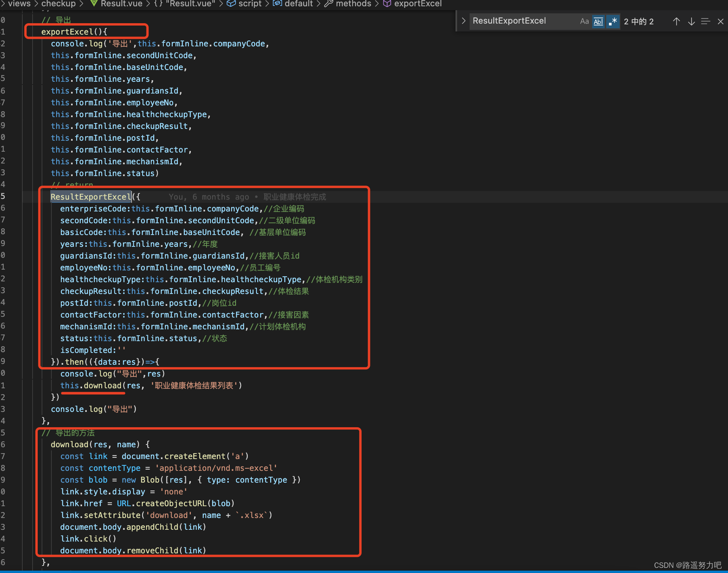Image resolution: width=728 pixels, height=573 pixels.
Task: Toggle Match Whole Word option
Action: tap(598, 21)
